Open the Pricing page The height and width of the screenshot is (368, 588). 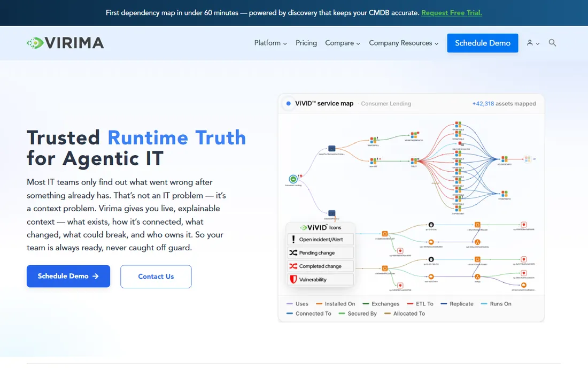[306, 43]
